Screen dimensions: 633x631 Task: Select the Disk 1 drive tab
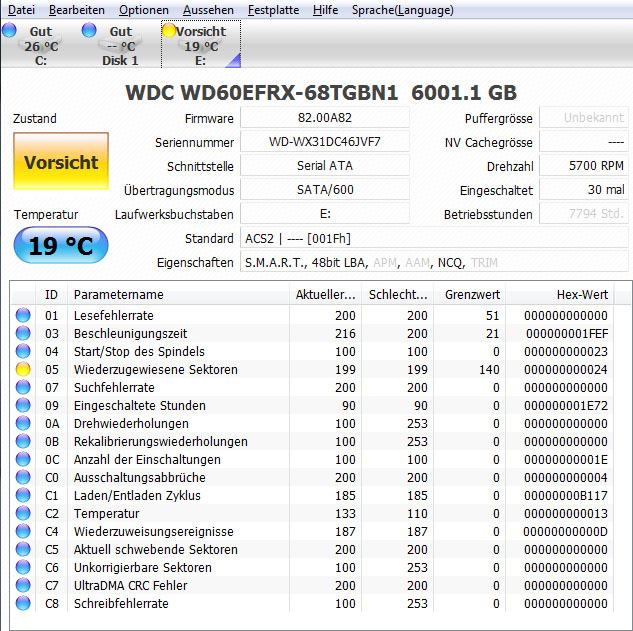coord(120,45)
